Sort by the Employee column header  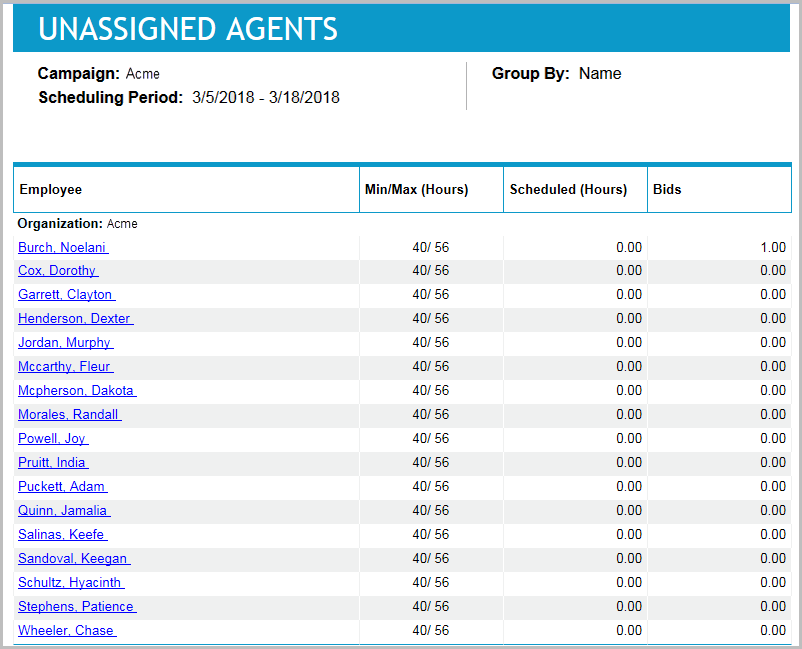(51, 189)
